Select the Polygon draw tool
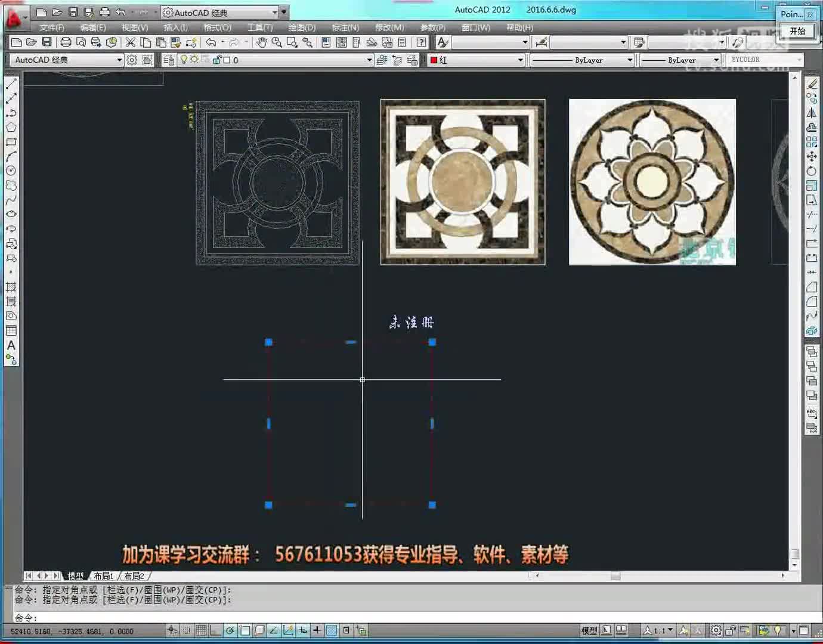 [x=11, y=127]
